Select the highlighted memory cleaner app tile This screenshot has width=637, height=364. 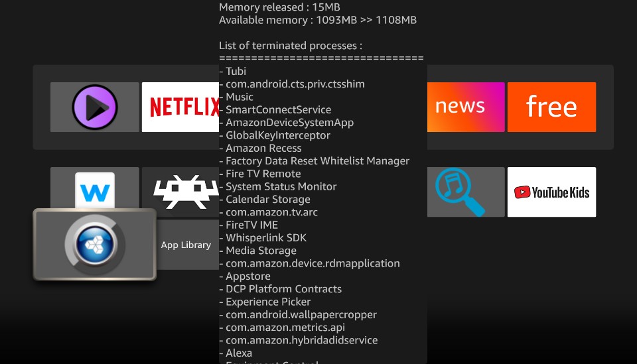pyautogui.click(x=95, y=245)
